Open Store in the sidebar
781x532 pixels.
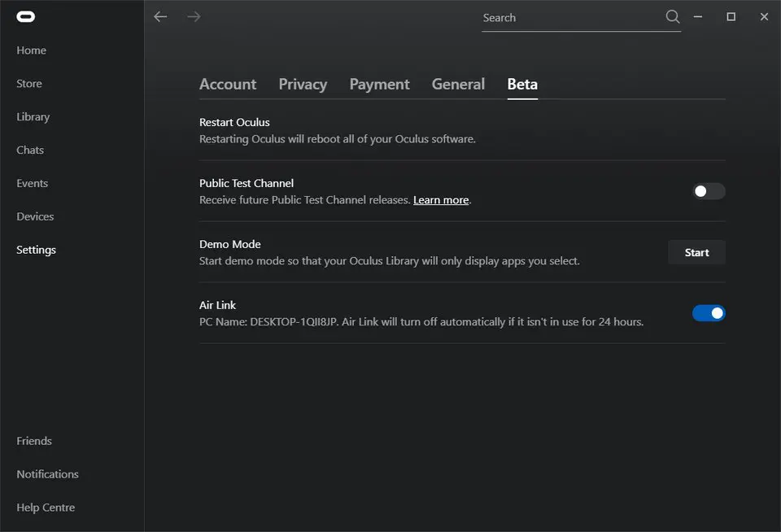point(29,84)
